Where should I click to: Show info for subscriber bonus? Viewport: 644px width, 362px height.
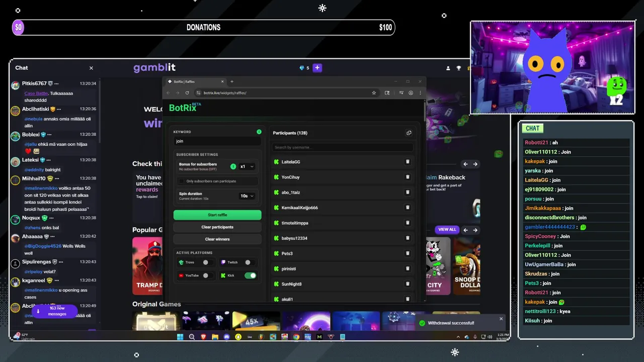pyautogui.click(x=233, y=166)
